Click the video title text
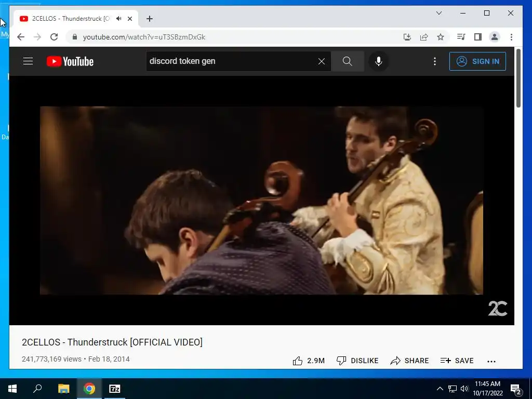 112,342
